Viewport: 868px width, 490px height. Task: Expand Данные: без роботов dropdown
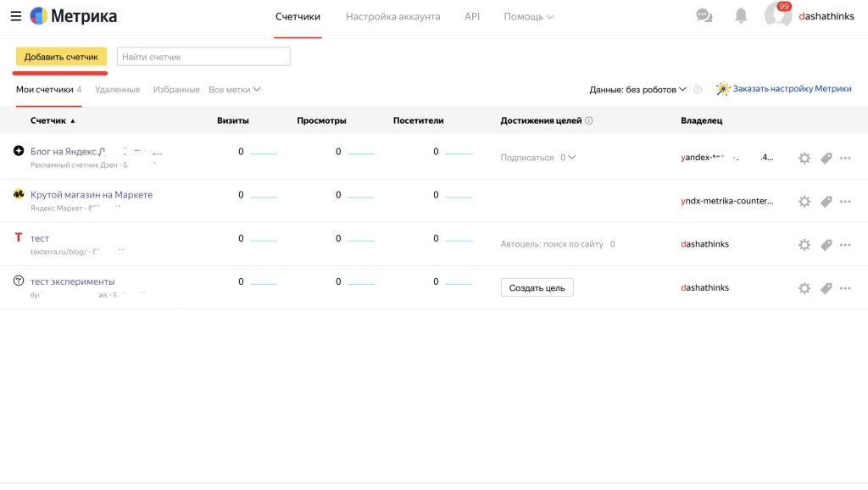click(638, 90)
